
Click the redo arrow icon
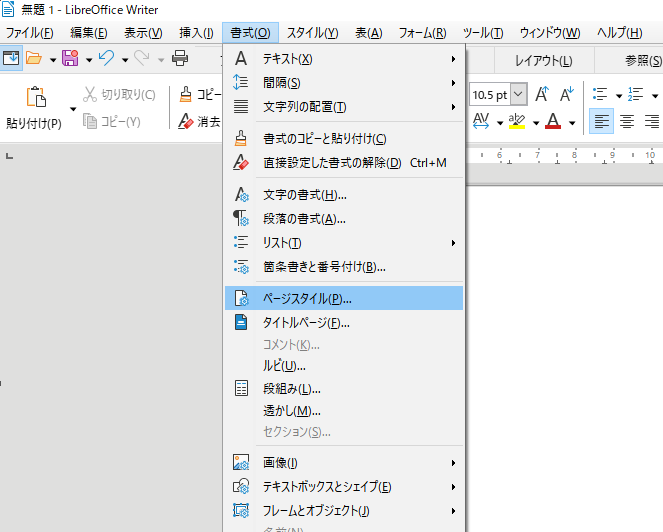[142, 58]
